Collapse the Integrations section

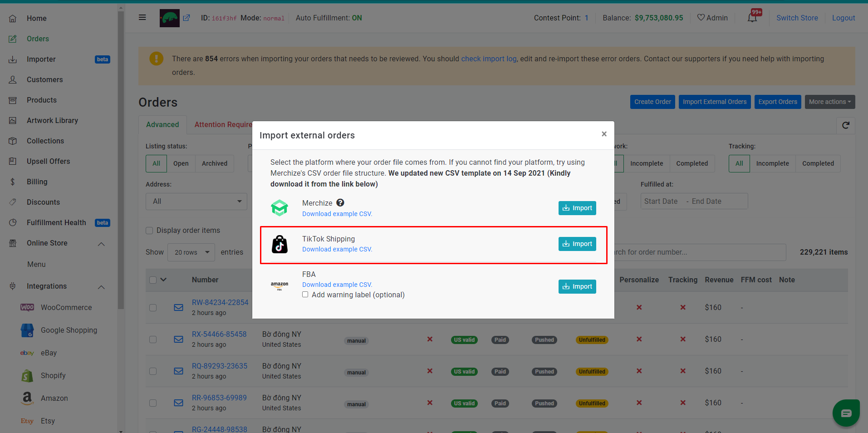pyautogui.click(x=102, y=287)
